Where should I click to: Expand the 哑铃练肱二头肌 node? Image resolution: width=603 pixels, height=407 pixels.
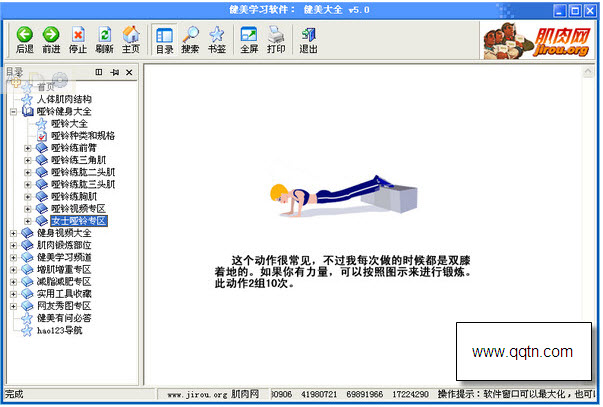pos(28,173)
